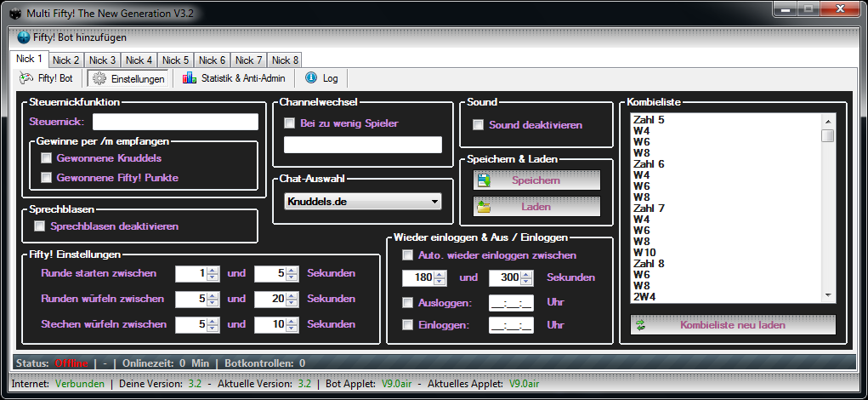Click the Laden button

[536, 207]
